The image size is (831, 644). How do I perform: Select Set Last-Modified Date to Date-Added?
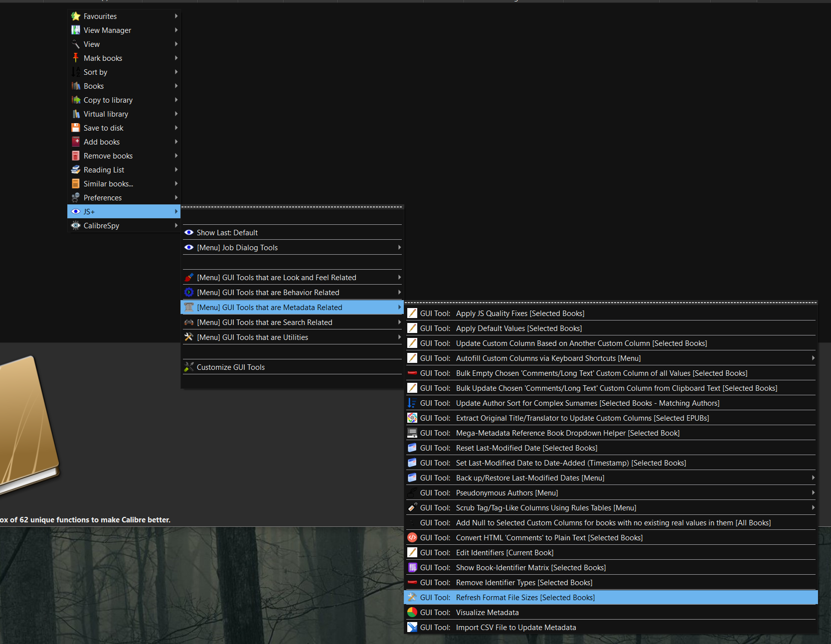611,463
